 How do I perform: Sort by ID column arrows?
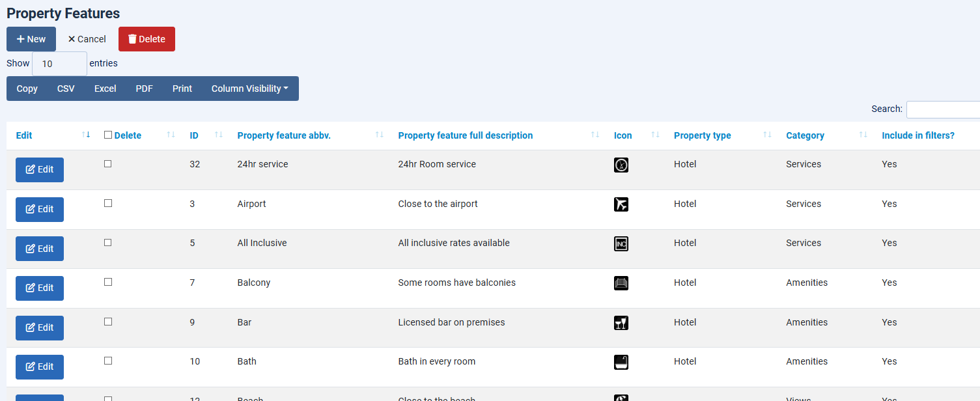pos(219,135)
